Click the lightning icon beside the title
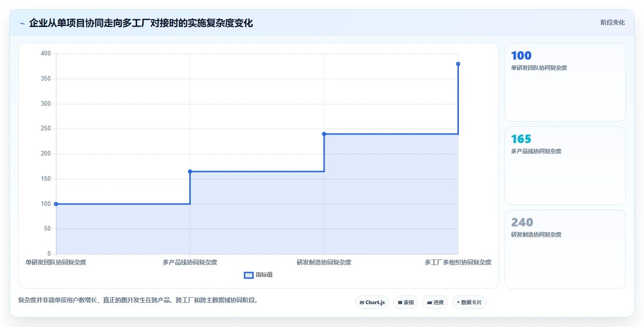Viewport: 644px width, 327px height. click(22, 23)
